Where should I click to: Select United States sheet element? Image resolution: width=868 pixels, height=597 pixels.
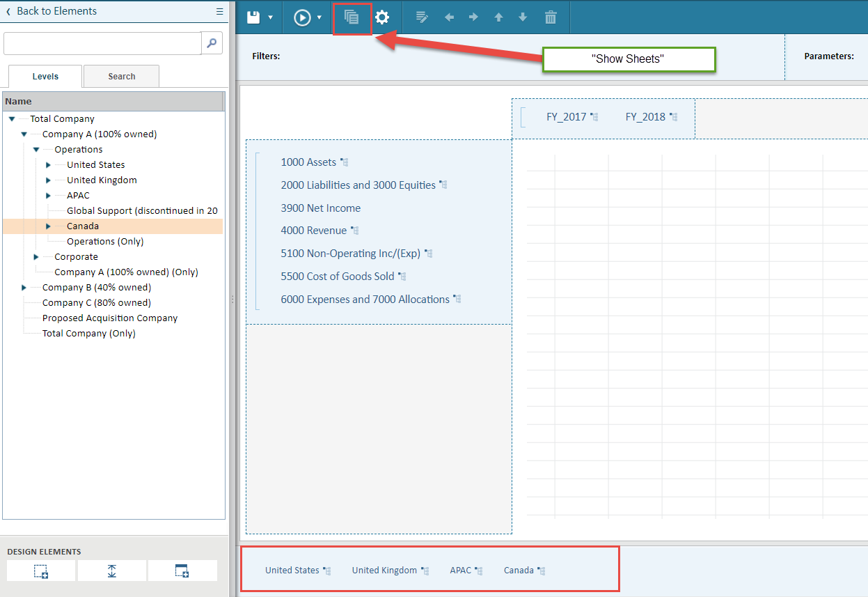point(292,571)
